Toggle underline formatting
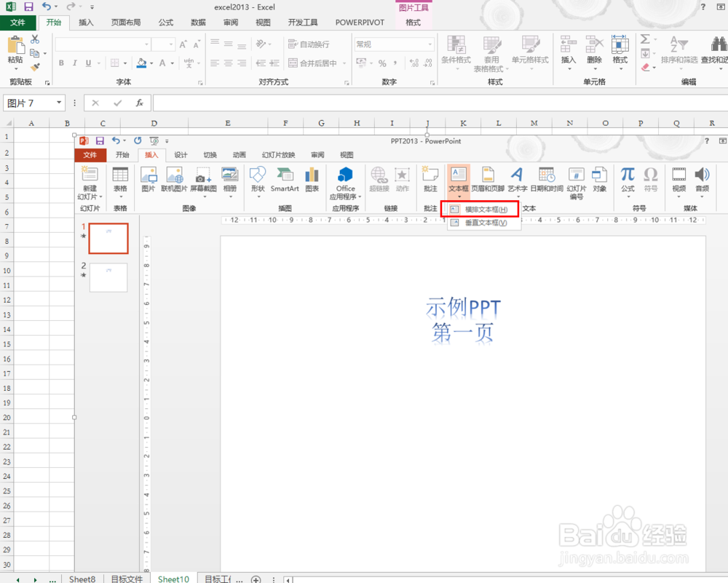The image size is (728, 583). coord(88,63)
